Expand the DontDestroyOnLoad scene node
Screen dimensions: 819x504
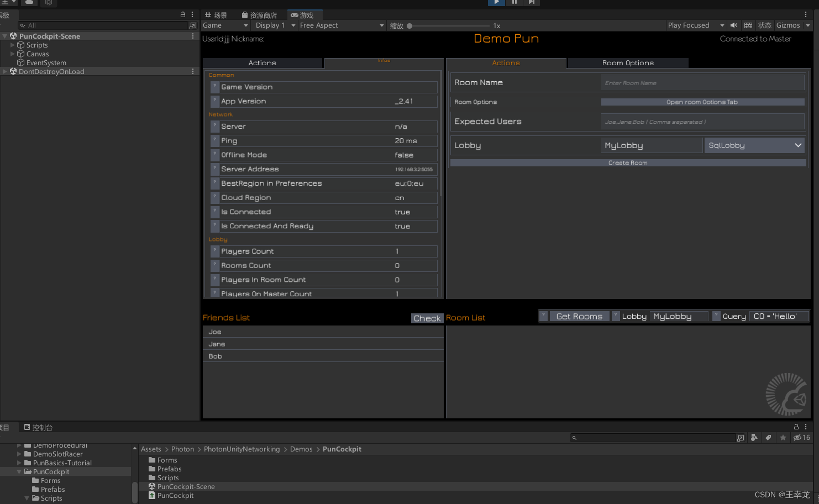tap(5, 71)
